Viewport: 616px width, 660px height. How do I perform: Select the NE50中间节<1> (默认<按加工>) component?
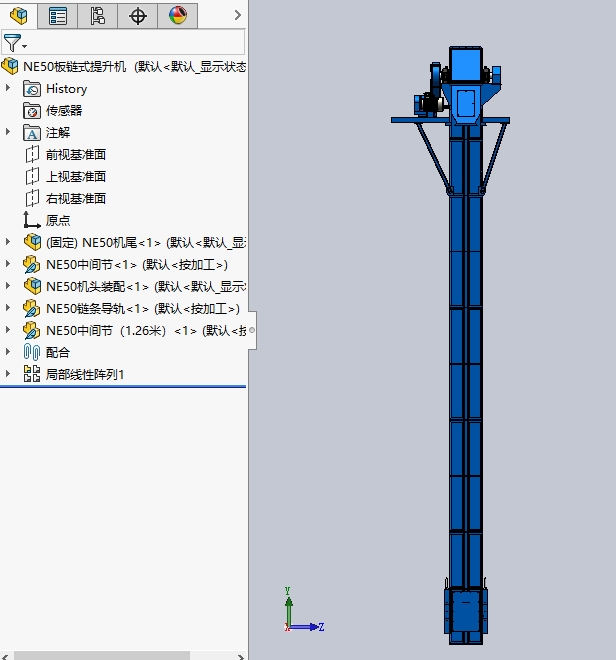coord(137,264)
